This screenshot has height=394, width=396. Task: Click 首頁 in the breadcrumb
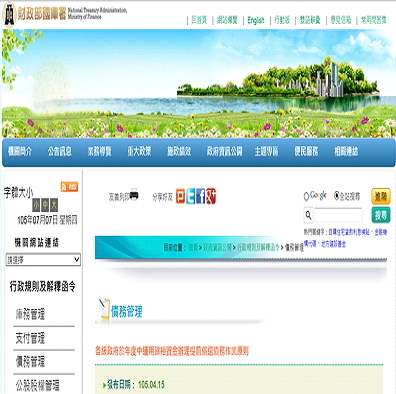[193, 247]
